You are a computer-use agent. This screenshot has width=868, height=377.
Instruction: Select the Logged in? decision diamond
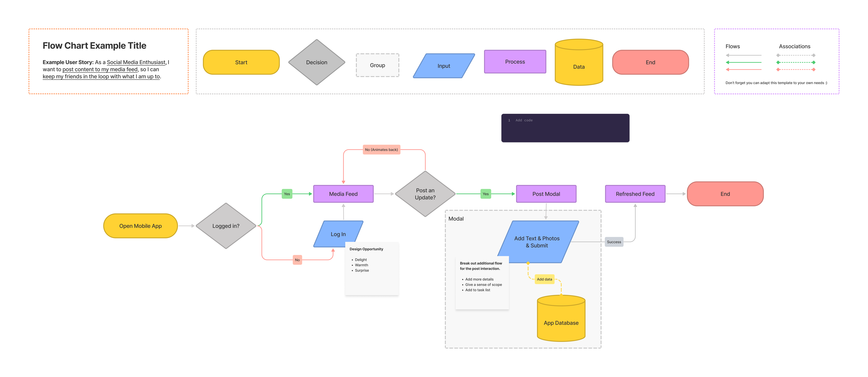[226, 226]
